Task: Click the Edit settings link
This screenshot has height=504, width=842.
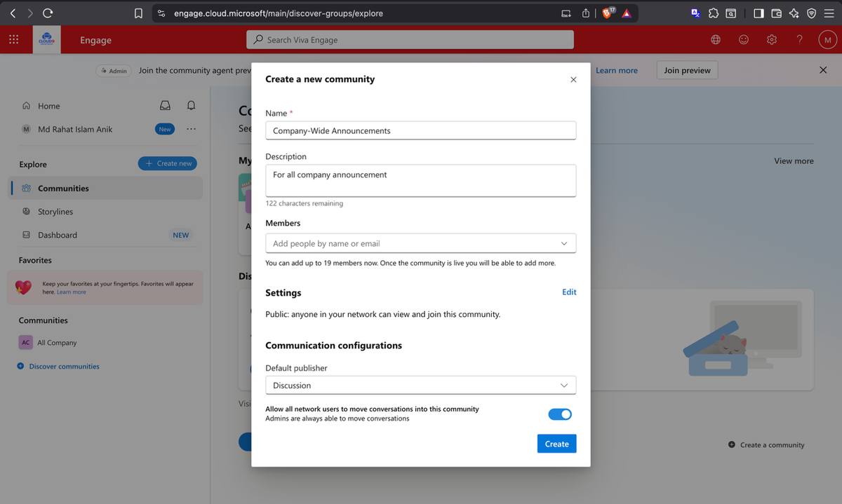Action: [569, 292]
